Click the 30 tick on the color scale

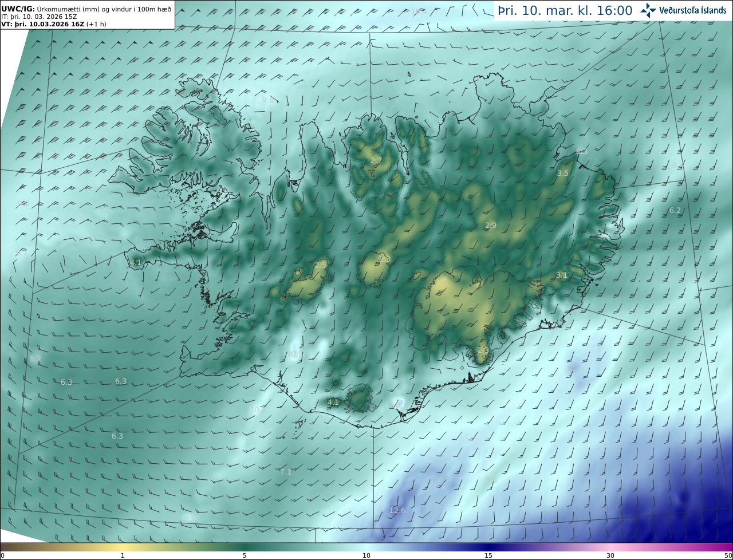pos(610,555)
